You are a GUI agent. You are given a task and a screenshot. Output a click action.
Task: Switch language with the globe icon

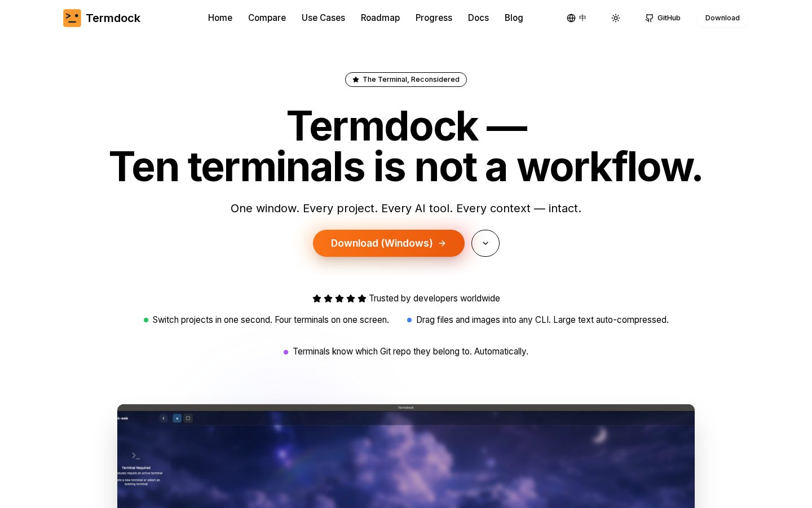(576, 18)
